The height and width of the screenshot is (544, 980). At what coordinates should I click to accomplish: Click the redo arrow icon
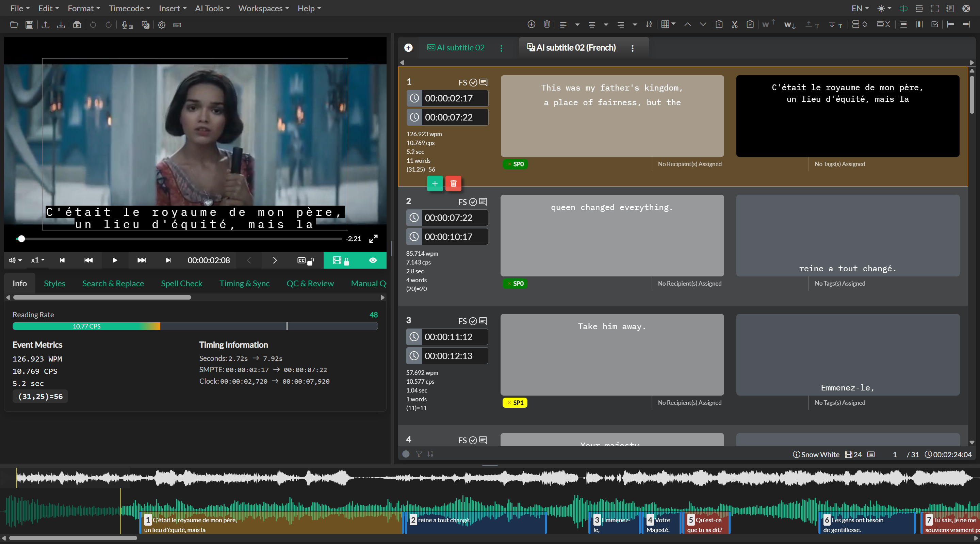pyautogui.click(x=109, y=25)
